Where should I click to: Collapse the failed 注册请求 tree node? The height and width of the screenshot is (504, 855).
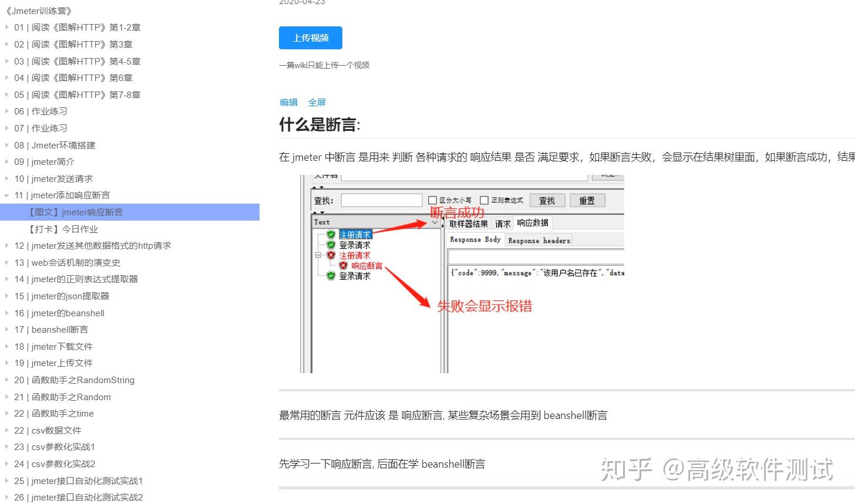tap(318, 255)
